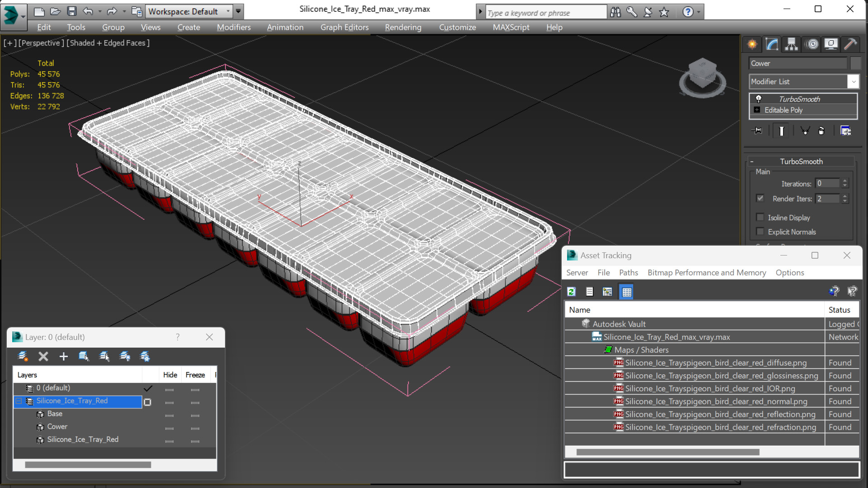Open the Motion panel tab
This screenshot has width=868, height=488.
(x=812, y=44)
